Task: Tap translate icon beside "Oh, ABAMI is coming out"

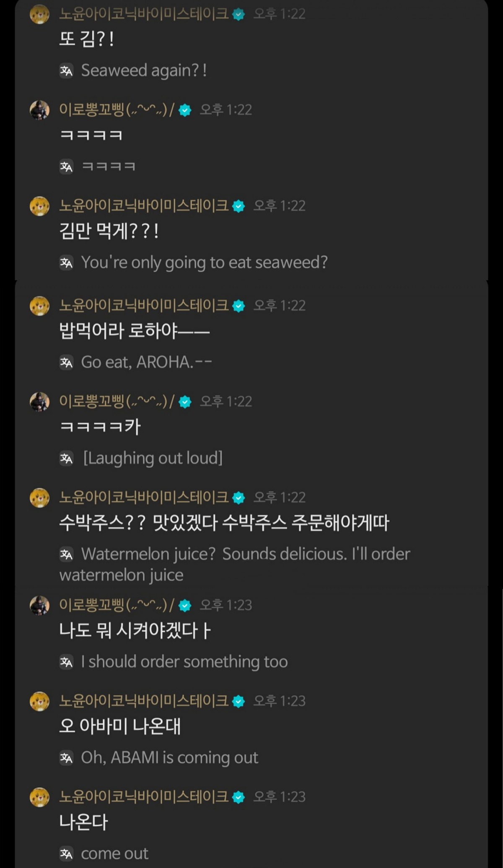Action: (66, 758)
